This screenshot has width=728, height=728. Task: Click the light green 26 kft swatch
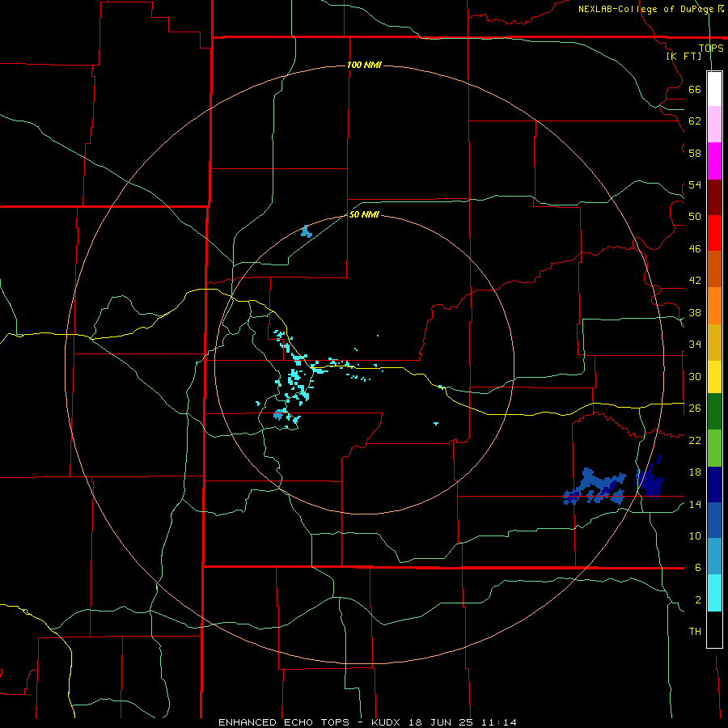pos(714,448)
